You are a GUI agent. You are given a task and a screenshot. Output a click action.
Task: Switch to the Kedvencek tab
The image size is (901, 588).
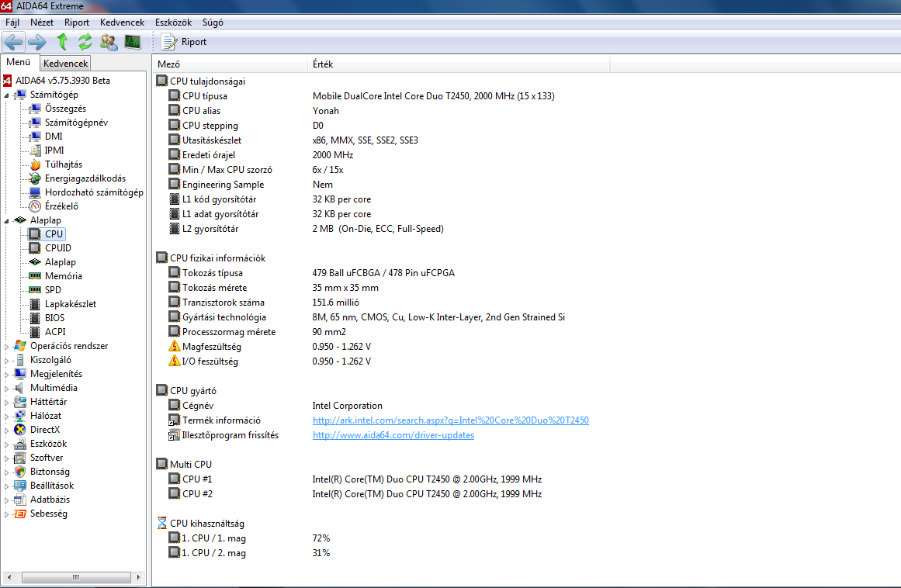click(65, 63)
